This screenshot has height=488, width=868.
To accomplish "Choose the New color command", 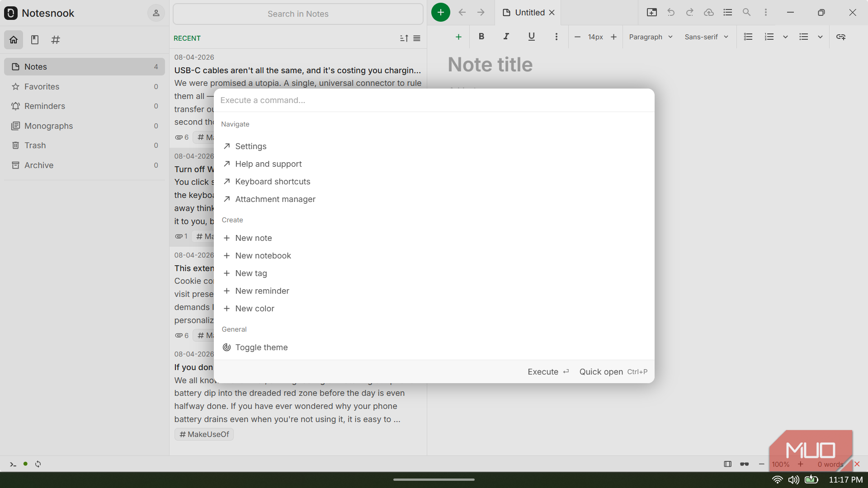I will (x=434, y=309).
